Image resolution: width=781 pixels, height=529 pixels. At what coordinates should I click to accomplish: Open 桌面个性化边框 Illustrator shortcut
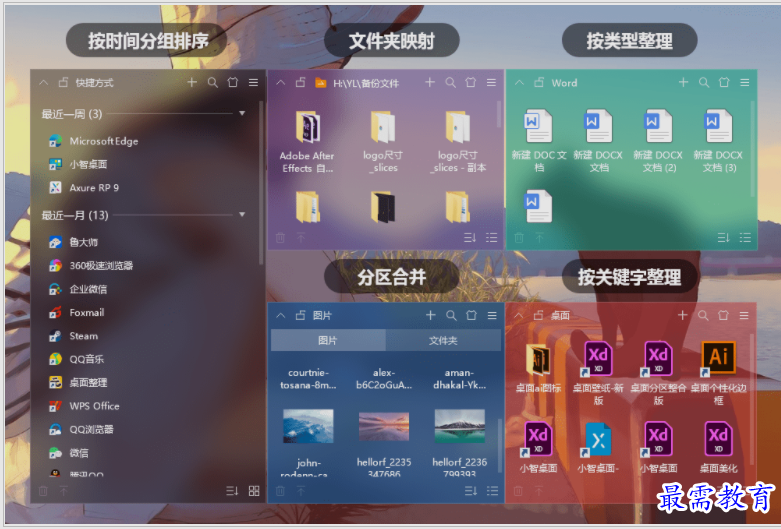(718, 374)
